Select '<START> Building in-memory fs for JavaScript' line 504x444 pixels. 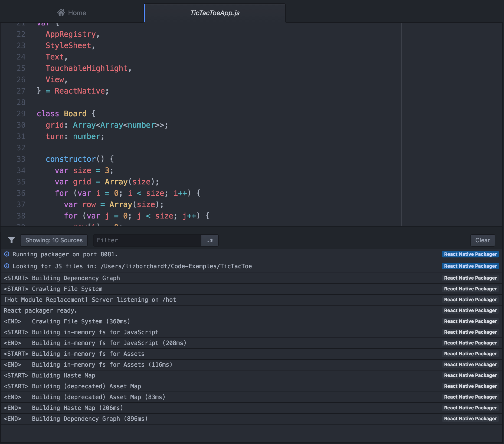81,332
